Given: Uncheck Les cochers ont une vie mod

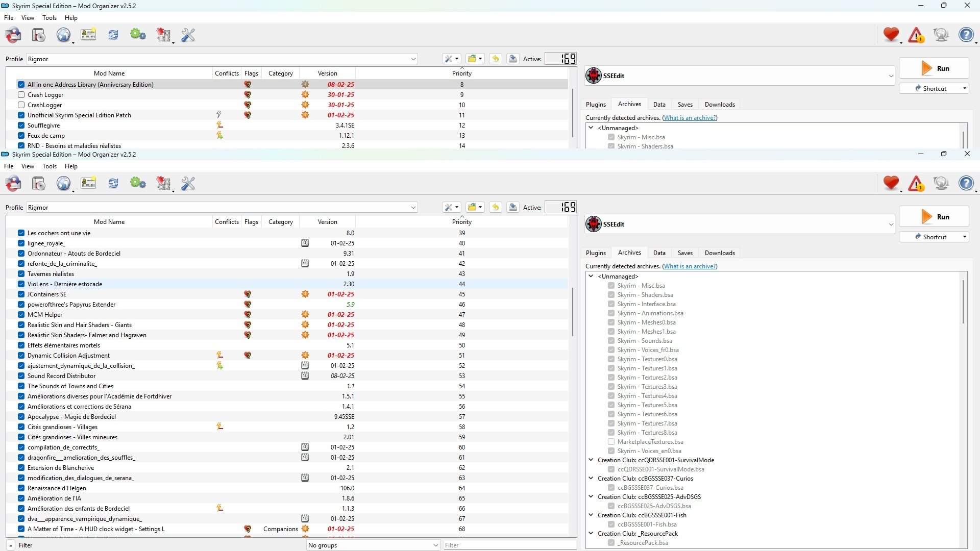Looking at the screenshot, I should point(21,233).
